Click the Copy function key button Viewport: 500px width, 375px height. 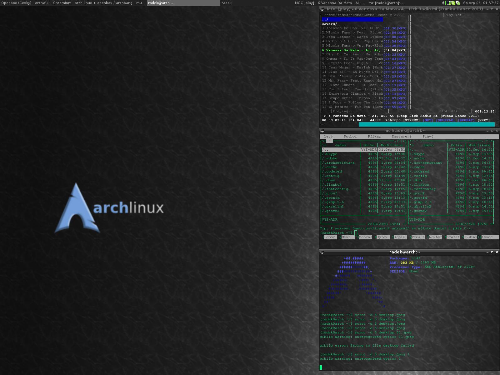tap(400, 237)
